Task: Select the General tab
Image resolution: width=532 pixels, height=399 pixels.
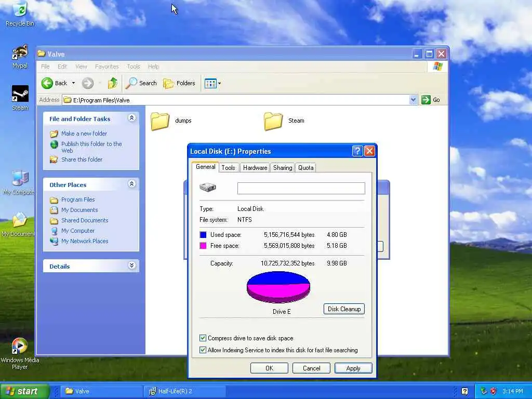Action: click(206, 167)
